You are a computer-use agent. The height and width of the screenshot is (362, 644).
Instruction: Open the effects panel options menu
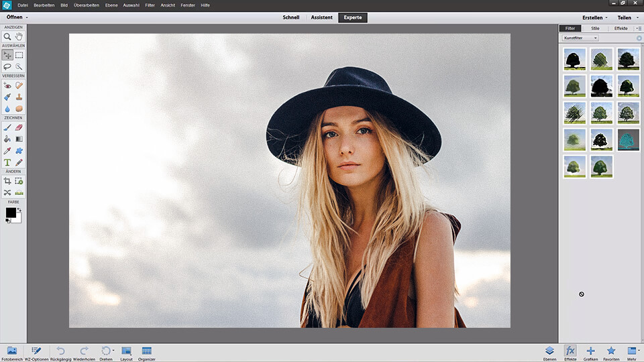pos(639,28)
